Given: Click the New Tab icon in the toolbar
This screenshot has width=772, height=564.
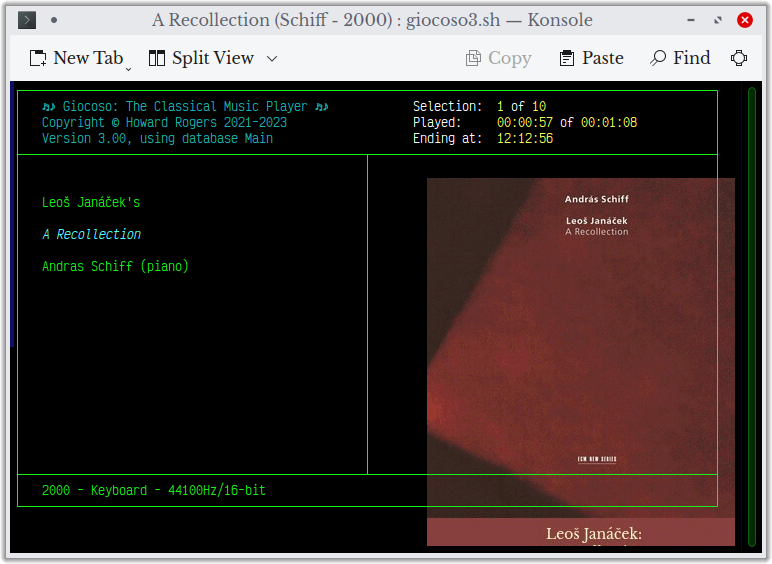Looking at the screenshot, I should tap(38, 58).
